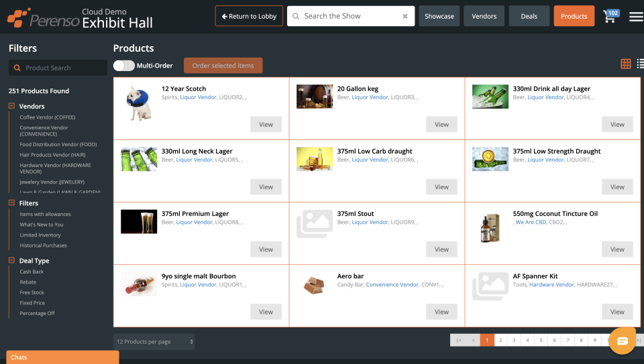Image resolution: width=644 pixels, height=364 pixels.
Task: Select Fixed Price deal type
Action: point(32,303)
